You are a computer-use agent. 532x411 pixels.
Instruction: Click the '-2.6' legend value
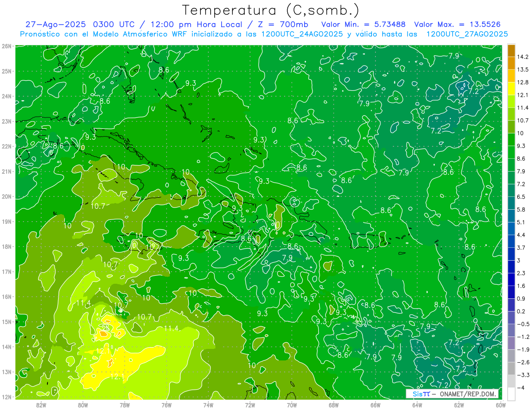(524, 362)
